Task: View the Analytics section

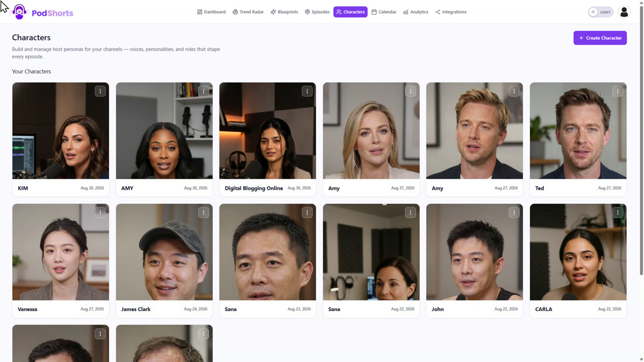Action: [416, 12]
